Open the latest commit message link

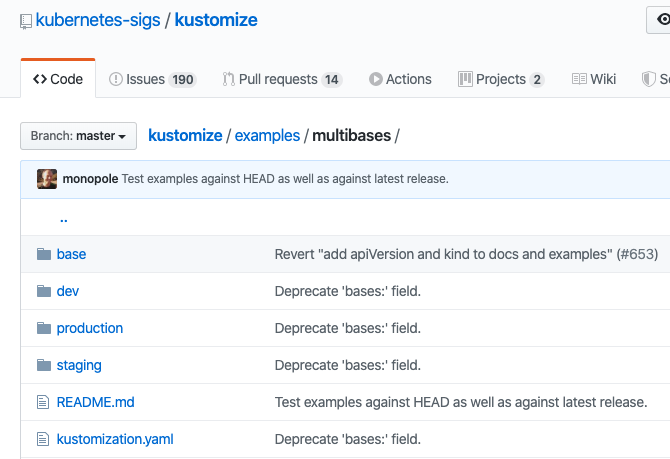[x=285, y=179]
